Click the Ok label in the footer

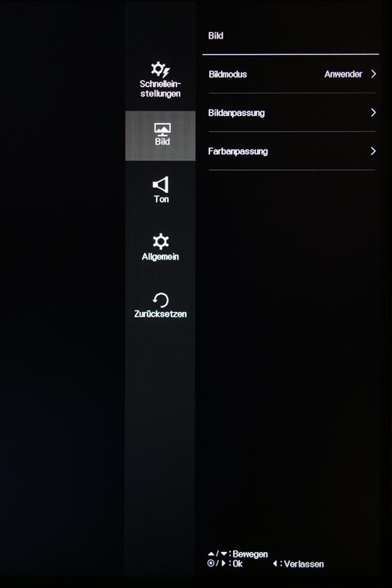click(238, 564)
